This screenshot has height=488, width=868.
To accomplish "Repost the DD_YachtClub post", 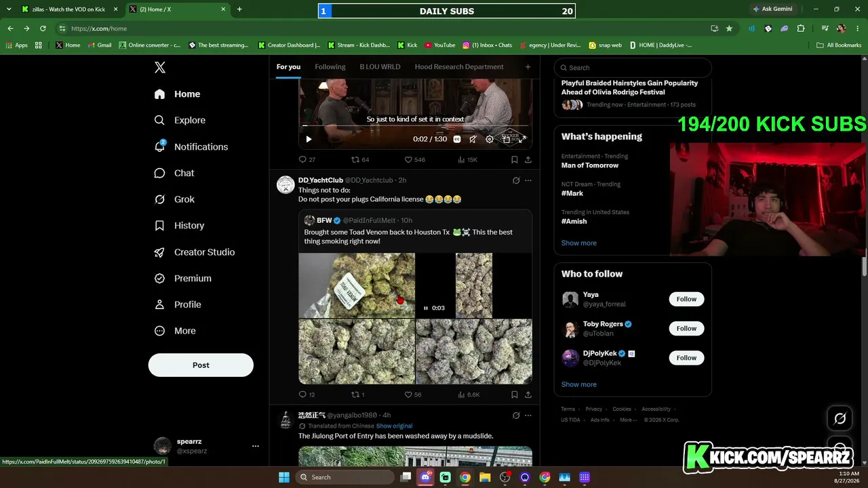I will click(x=358, y=394).
